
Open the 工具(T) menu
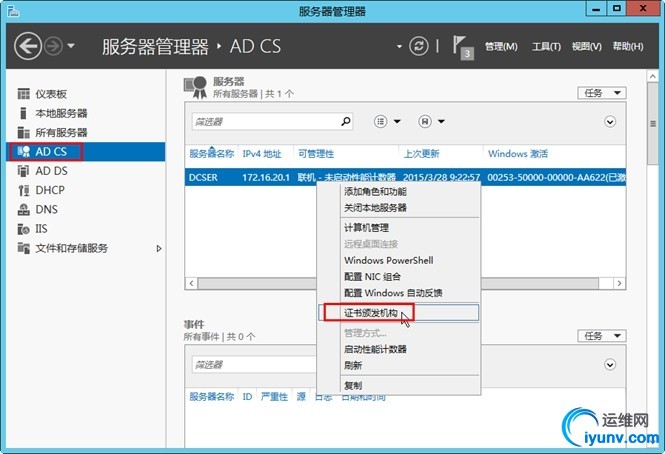coord(546,46)
